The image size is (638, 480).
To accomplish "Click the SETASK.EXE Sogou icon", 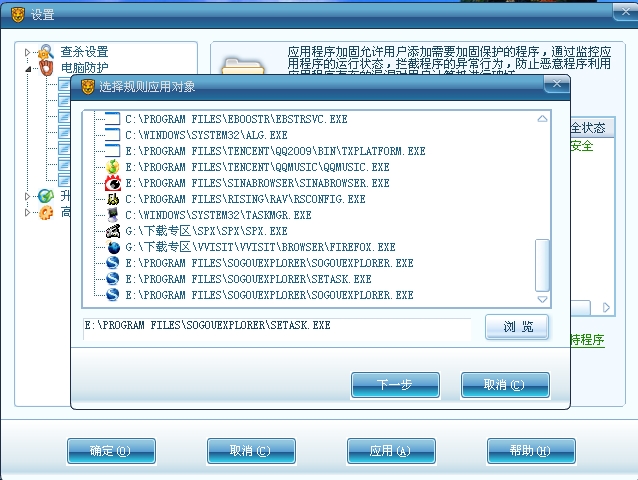I will pyautogui.click(x=113, y=279).
